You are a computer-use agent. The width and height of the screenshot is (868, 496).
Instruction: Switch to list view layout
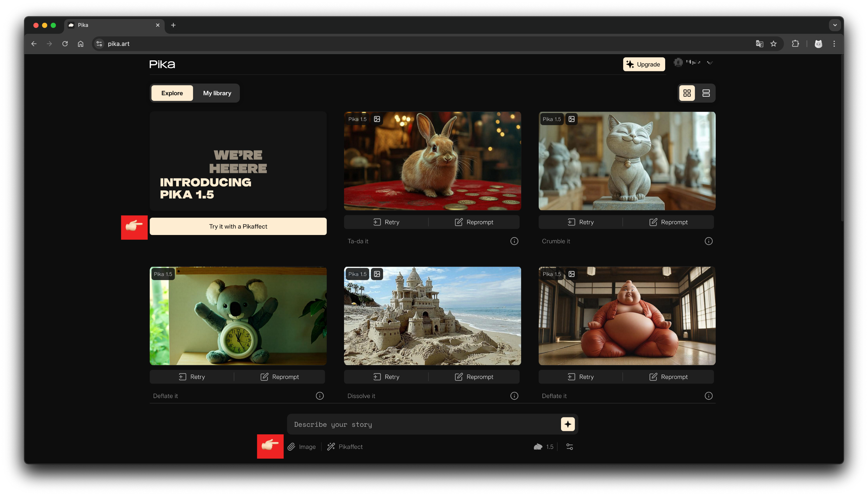click(x=706, y=93)
